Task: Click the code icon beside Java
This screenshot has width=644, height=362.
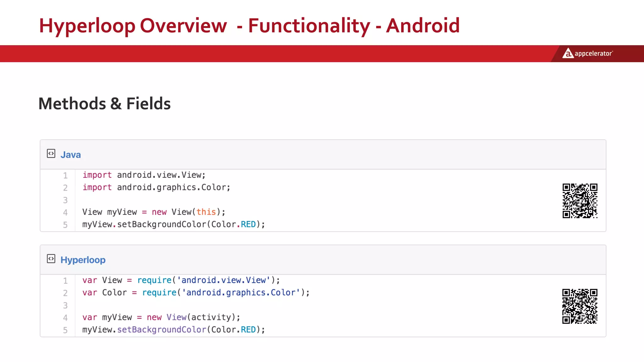Action: tap(51, 154)
